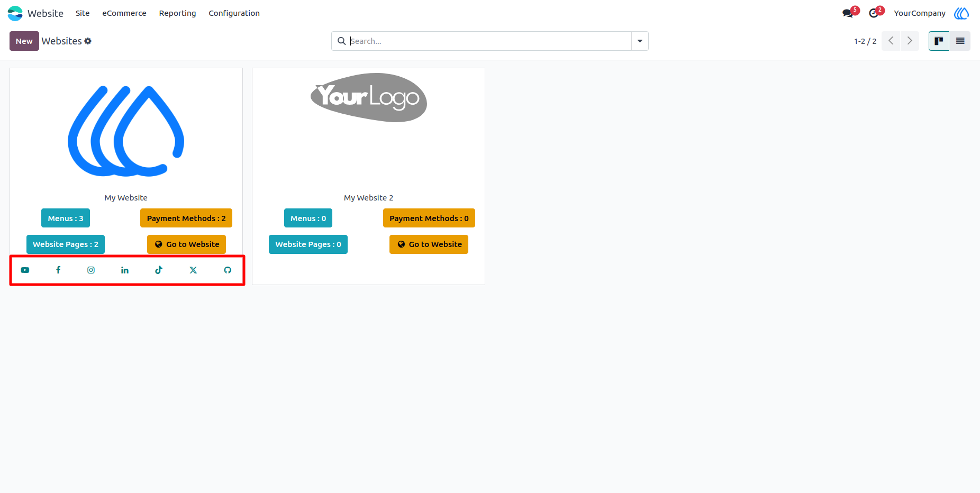
Task: Open the Reporting menu
Action: [x=177, y=13]
